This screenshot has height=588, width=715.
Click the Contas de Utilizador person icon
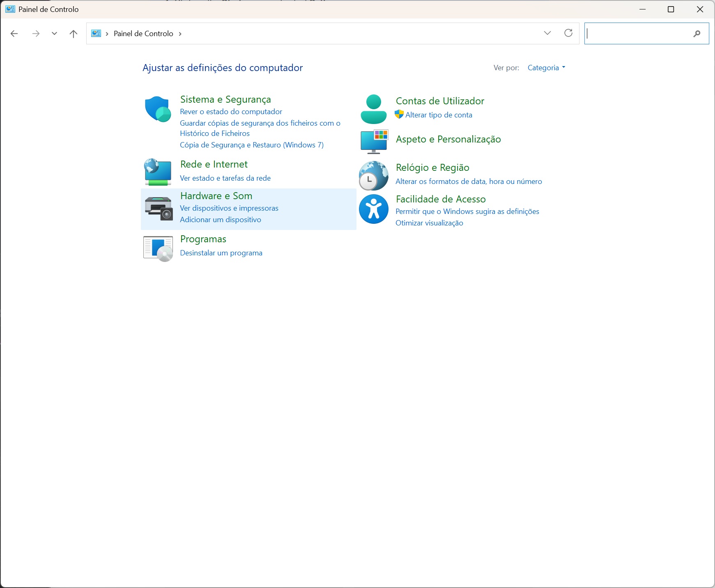click(x=373, y=109)
